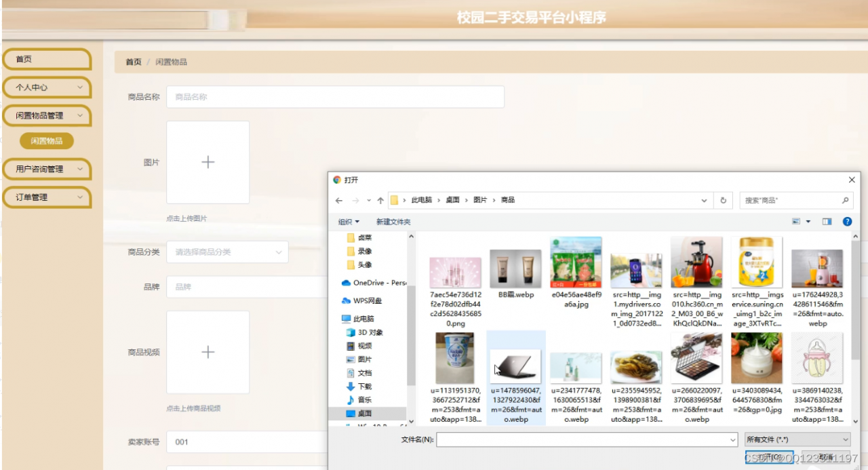Screen dimensions: 868x470
Task: Select 图片 in the navigation tree
Action: [359, 359]
